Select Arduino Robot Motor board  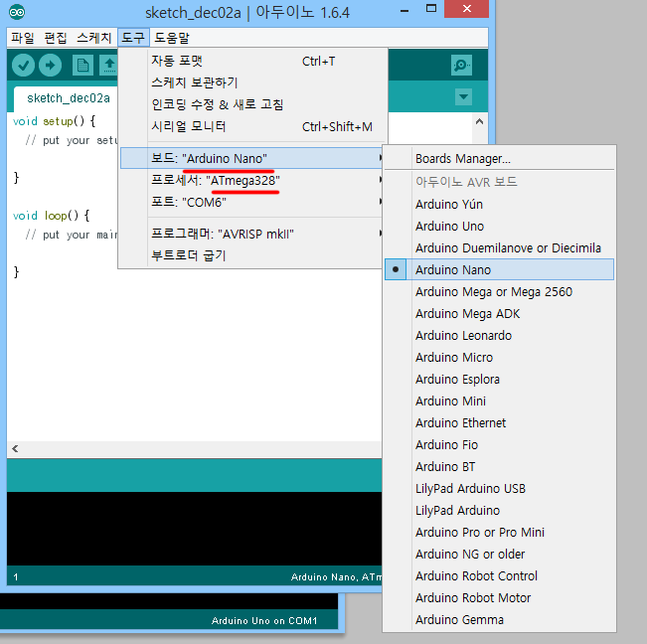(x=499, y=598)
